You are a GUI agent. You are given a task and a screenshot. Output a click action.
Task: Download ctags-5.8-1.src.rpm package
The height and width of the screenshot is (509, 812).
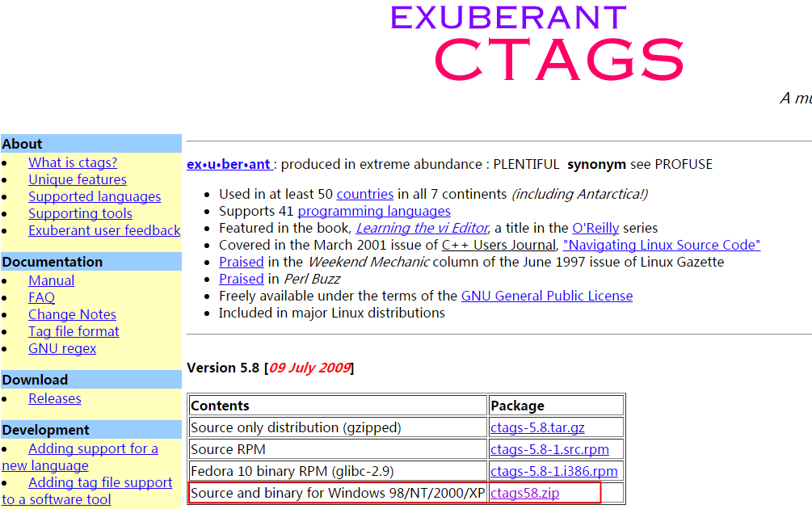pyautogui.click(x=549, y=449)
